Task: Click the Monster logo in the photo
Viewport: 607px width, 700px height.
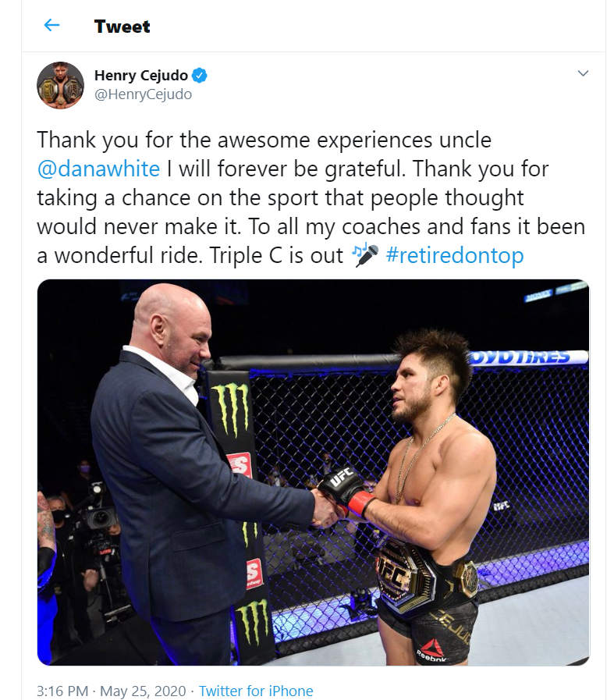Action: pyautogui.click(x=231, y=410)
